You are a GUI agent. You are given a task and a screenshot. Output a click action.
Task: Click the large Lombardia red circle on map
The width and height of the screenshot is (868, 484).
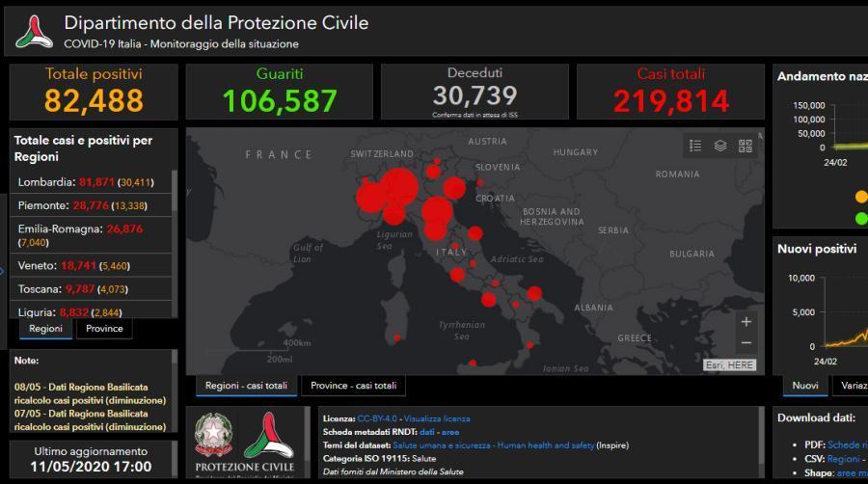(x=398, y=187)
